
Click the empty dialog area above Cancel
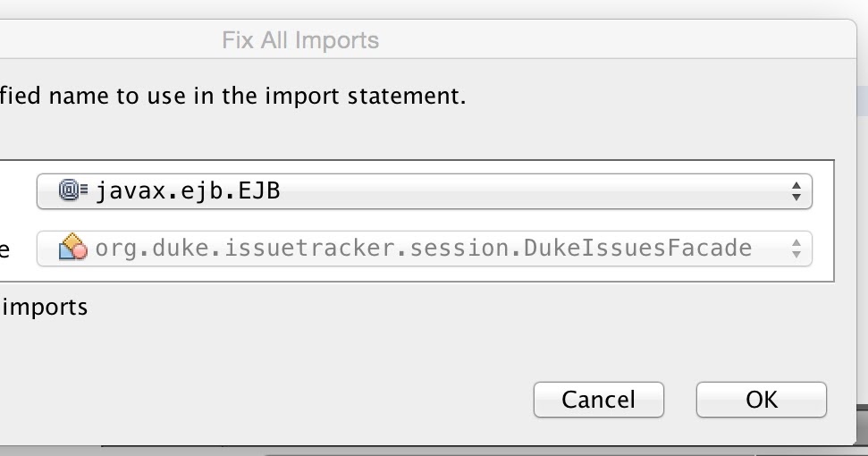[x=598, y=343]
